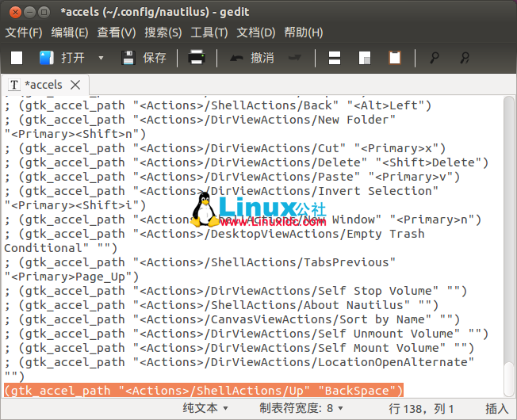Print the document using the printer icon
This screenshot has height=420, width=517.
pyautogui.click(x=197, y=58)
